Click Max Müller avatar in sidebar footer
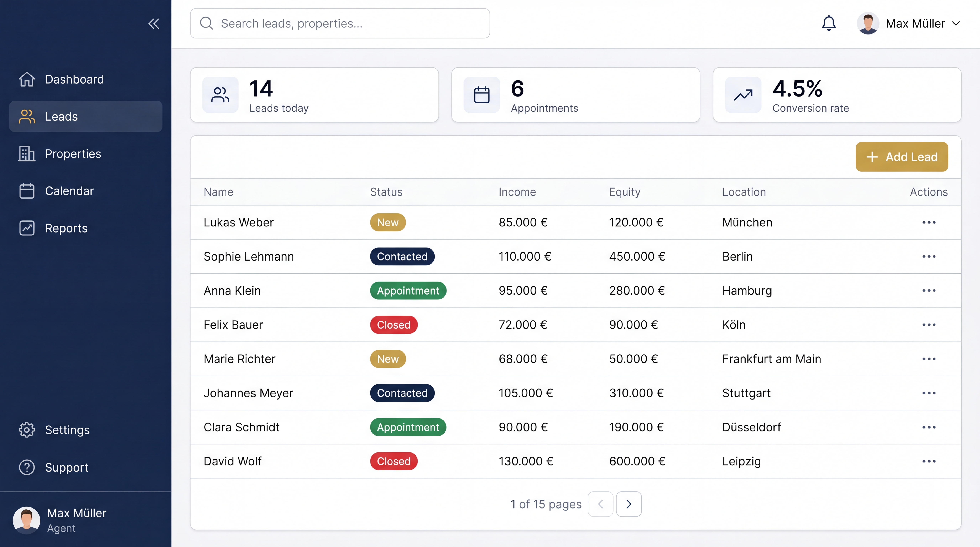The width and height of the screenshot is (980, 547). coord(26,520)
